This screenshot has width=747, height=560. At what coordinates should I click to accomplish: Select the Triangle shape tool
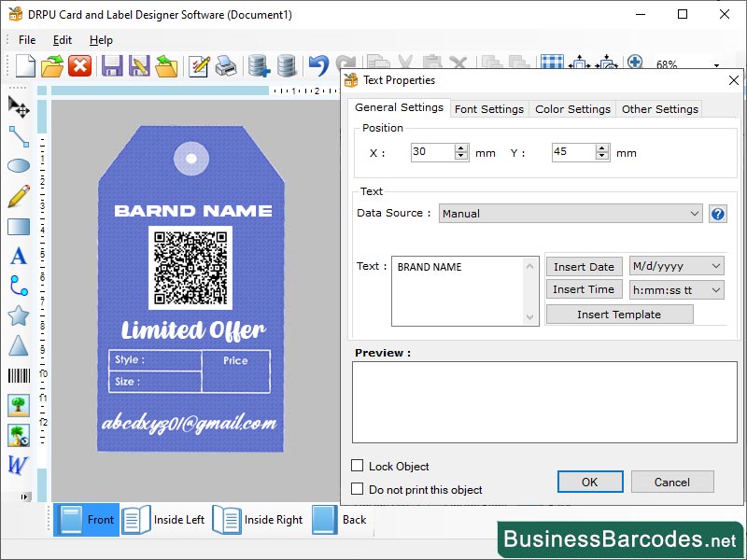coord(19,346)
